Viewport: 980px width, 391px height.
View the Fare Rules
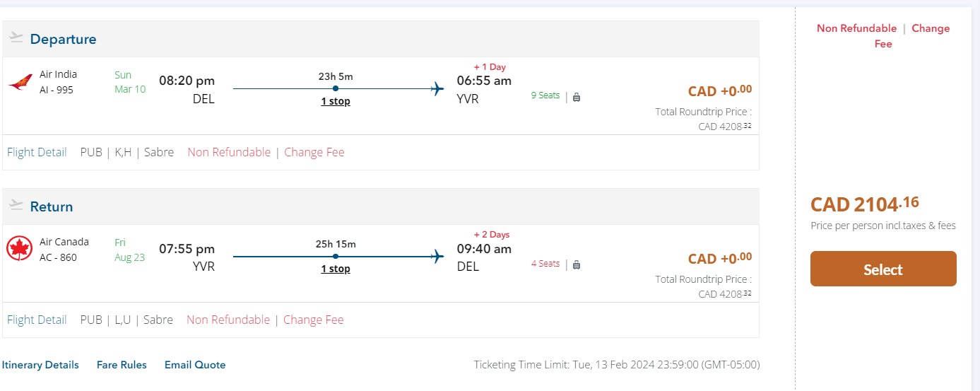122,365
